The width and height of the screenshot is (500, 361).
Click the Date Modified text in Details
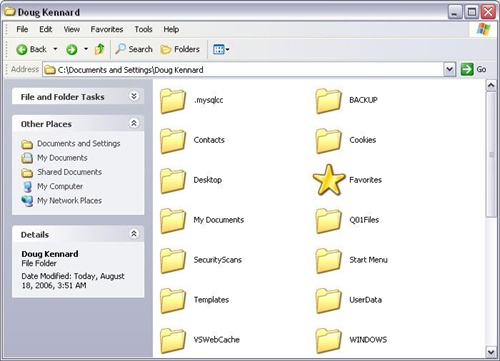coord(73,281)
